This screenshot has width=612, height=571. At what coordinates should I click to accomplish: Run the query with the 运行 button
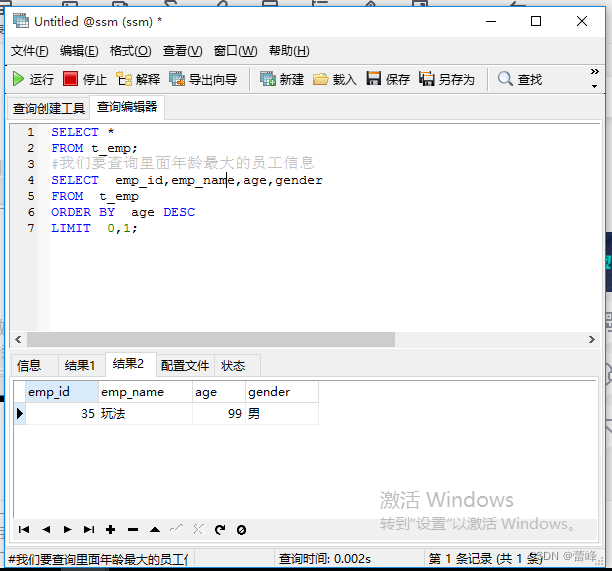[x=33, y=79]
